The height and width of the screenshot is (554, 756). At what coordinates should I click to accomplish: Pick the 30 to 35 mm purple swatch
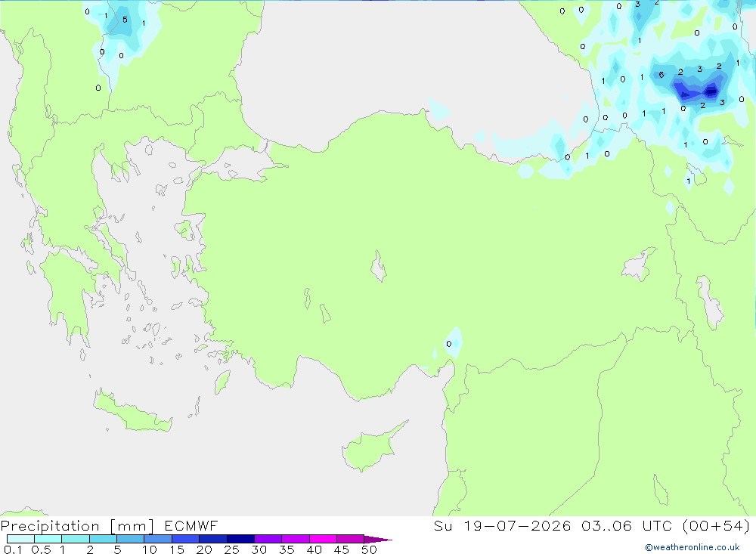[268, 539]
